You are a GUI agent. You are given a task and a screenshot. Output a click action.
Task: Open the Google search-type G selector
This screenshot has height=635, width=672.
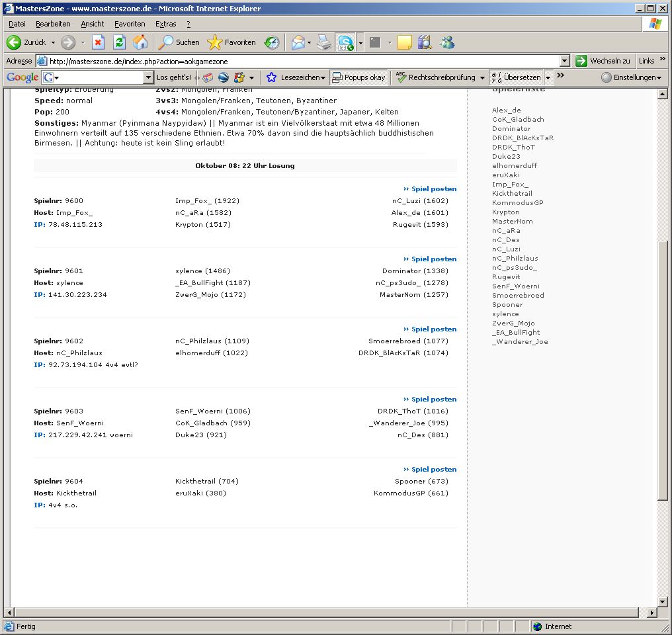tap(51, 77)
